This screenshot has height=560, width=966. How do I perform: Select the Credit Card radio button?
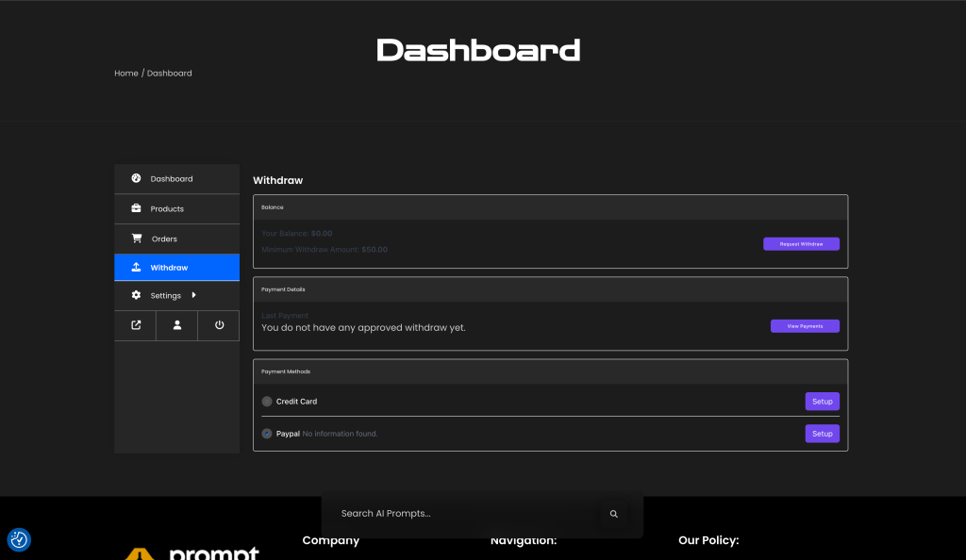tap(267, 402)
